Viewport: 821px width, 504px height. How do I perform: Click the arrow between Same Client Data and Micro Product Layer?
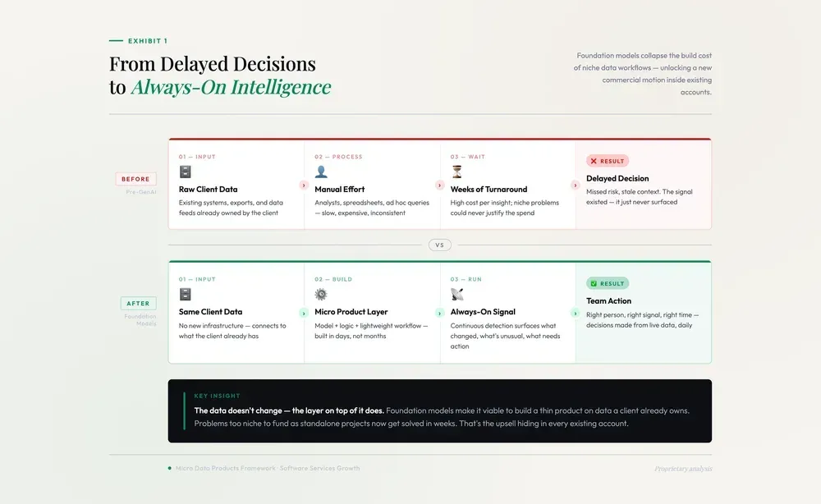pos(304,313)
